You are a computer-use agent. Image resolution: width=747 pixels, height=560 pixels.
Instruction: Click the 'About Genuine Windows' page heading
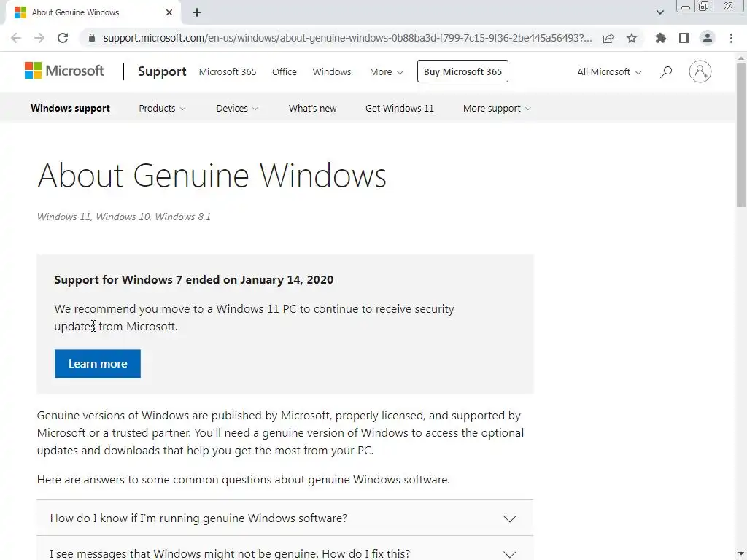pos(212,175)
